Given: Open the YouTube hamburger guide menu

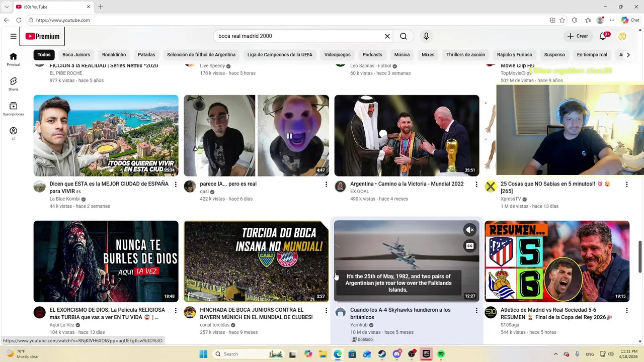Looking at the screenshot, I should point(13,36).
